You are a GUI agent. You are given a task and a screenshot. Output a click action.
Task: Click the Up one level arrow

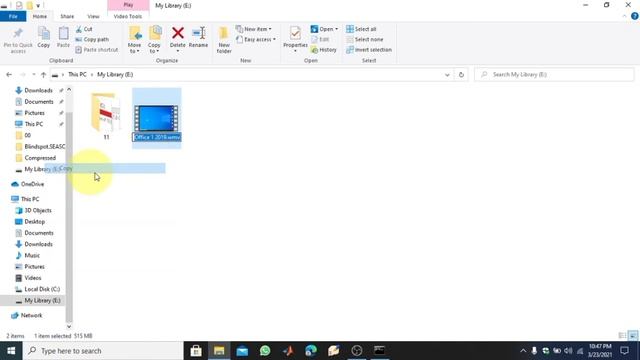coord(43,75)
